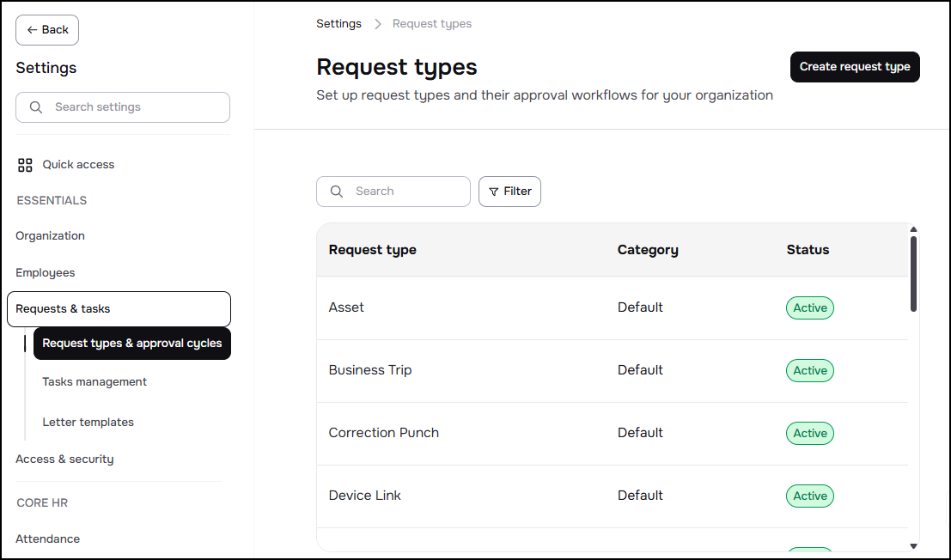Image resolution: width=951 pixels, height=560 pixels.
Task: Click the Create request type button
Action: coord(855,67)
